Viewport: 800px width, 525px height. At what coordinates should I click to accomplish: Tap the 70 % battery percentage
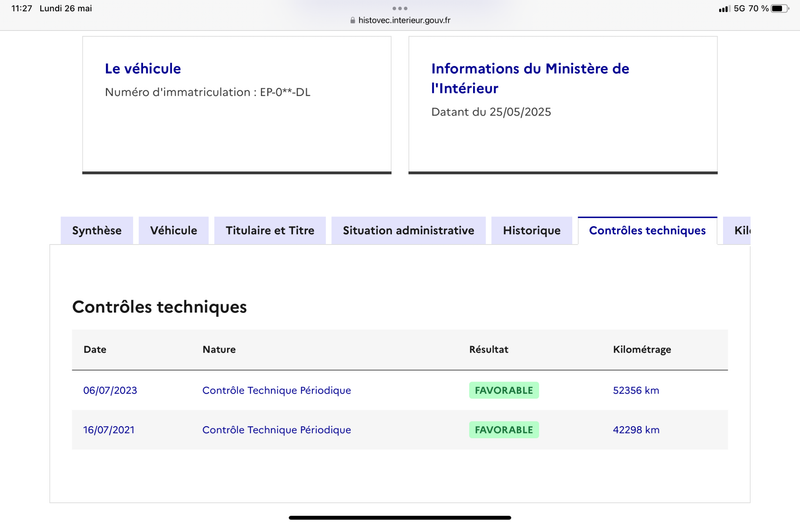point(759,9)
